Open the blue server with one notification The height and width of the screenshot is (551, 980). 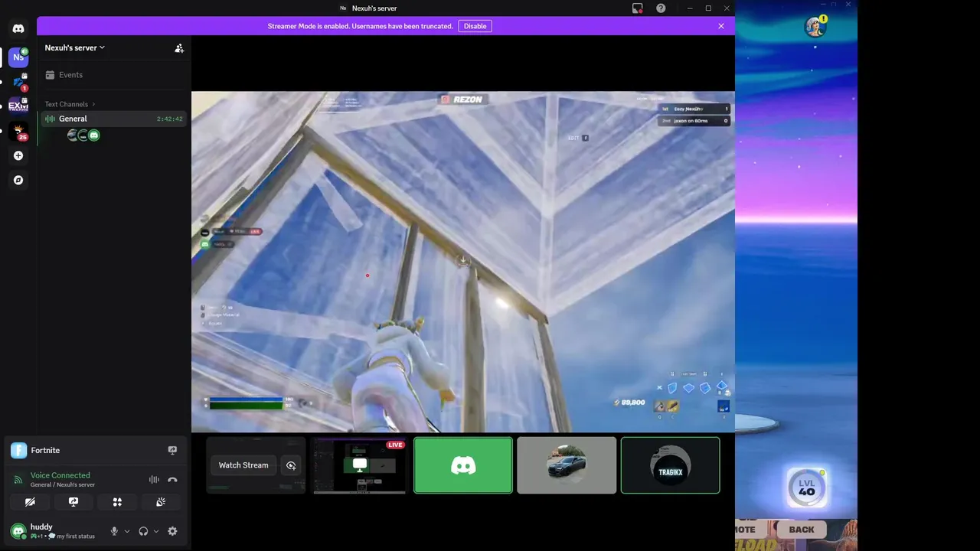[18, 82]
